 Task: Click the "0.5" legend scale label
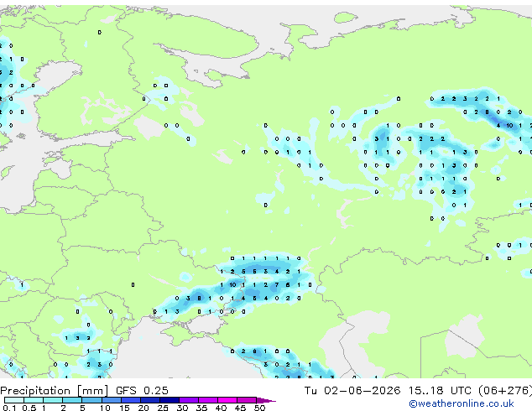(x=29, y=408)
